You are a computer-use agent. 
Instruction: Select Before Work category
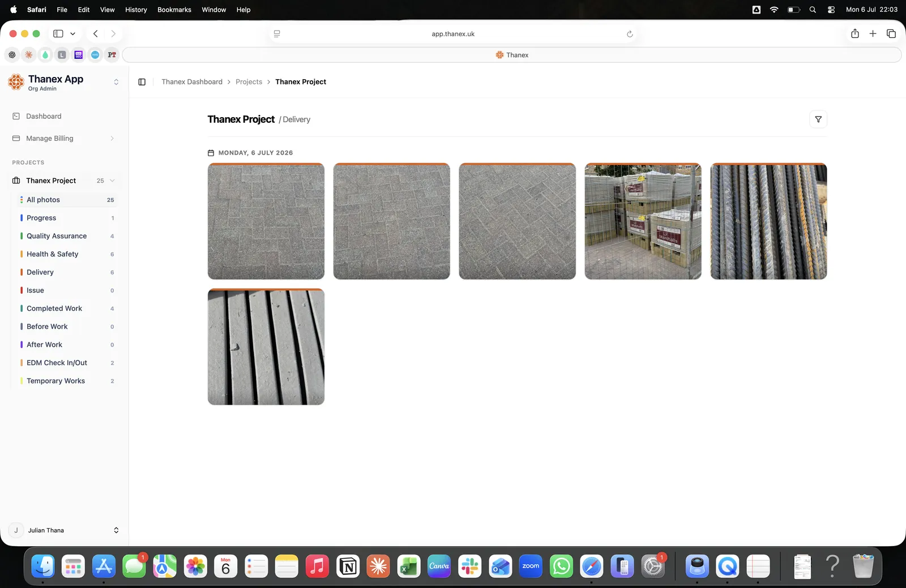pos(67,327)
